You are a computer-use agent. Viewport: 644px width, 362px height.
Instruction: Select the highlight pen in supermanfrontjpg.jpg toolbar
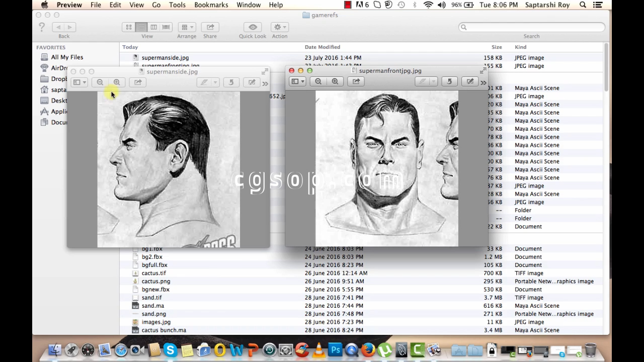tap(422, 81)
